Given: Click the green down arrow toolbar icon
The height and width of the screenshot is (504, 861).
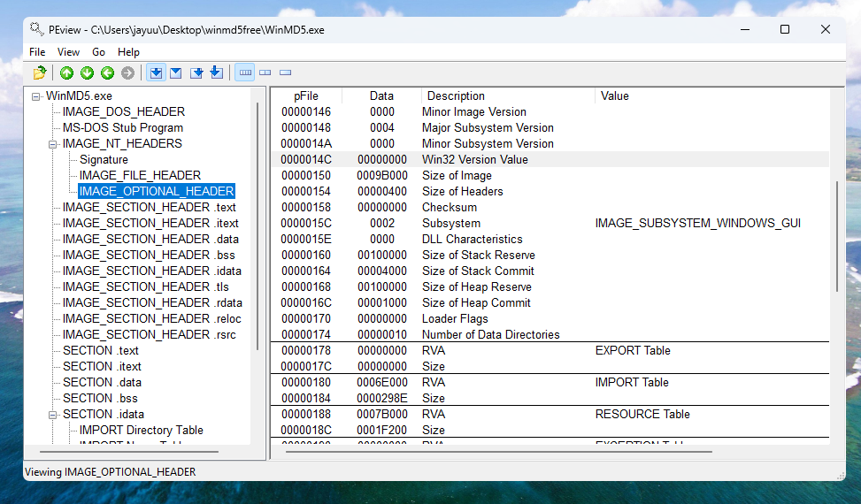Looking at the screenshot, I should click(88, 73).
